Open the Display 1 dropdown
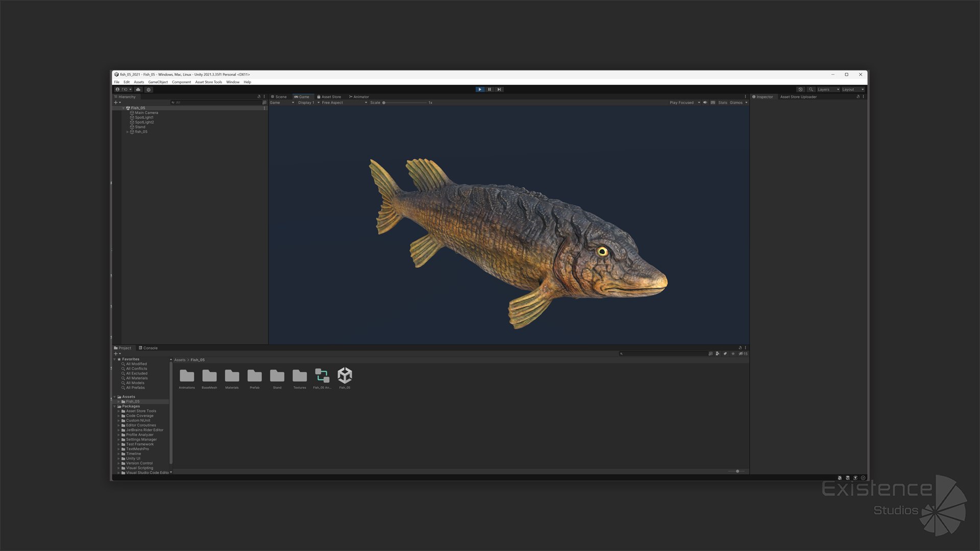 coord(309,103)
